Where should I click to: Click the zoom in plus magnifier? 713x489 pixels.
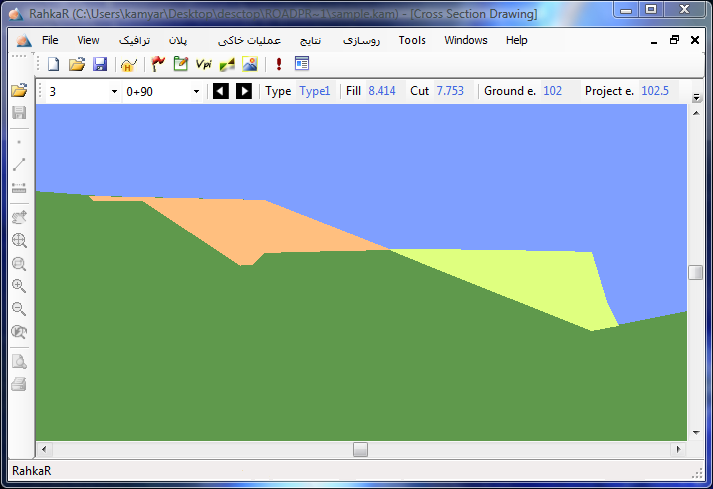click(x=19, y=286)
